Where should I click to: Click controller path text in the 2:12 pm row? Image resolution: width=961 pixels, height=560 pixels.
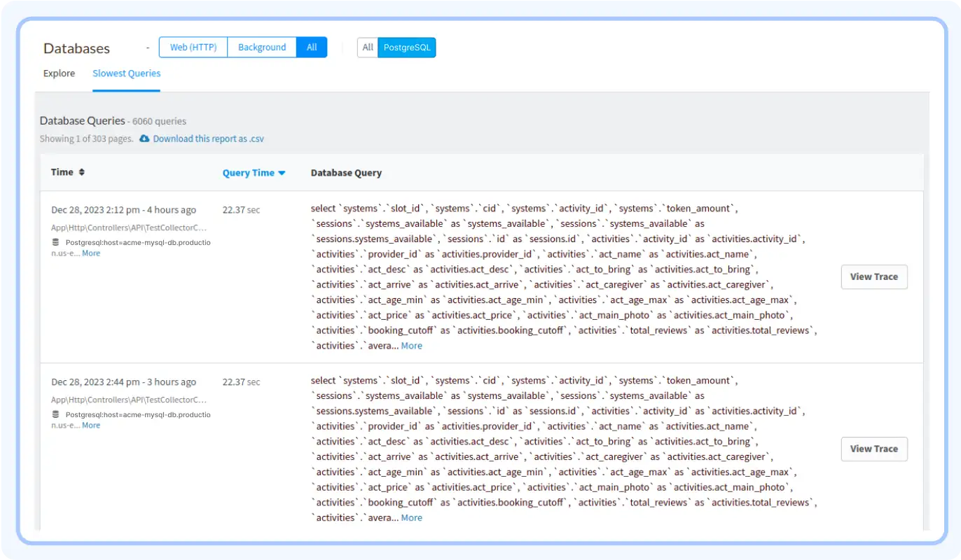click(x=129, y=227)
